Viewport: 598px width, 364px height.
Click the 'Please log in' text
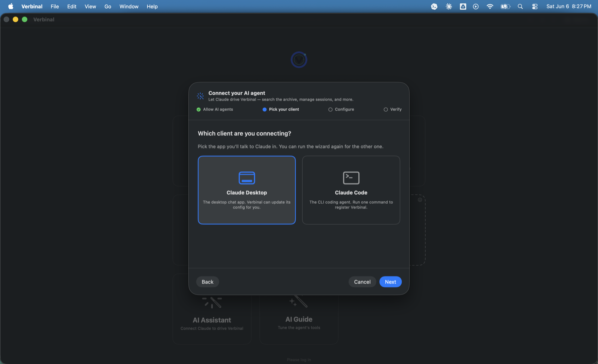coord(299,360)
